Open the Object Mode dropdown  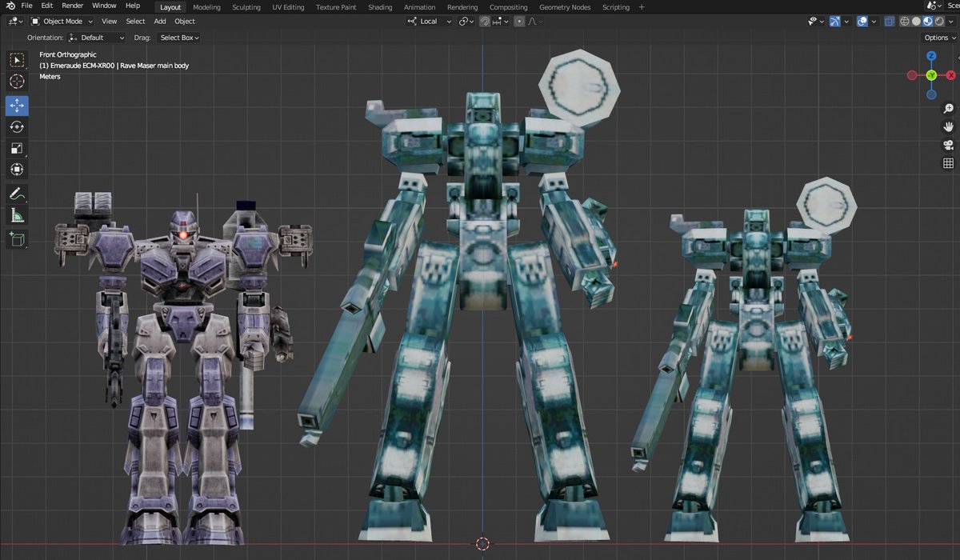[x=62, y=22]
